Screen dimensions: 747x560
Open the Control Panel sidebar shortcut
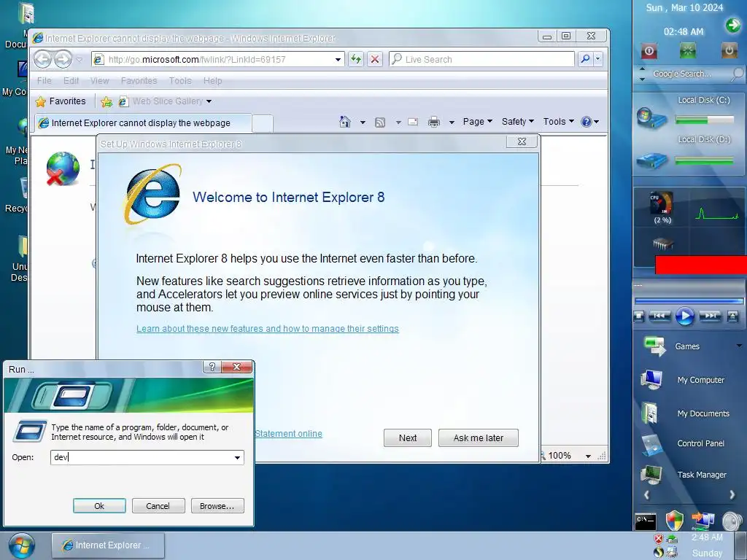click(x=683, y=443)
